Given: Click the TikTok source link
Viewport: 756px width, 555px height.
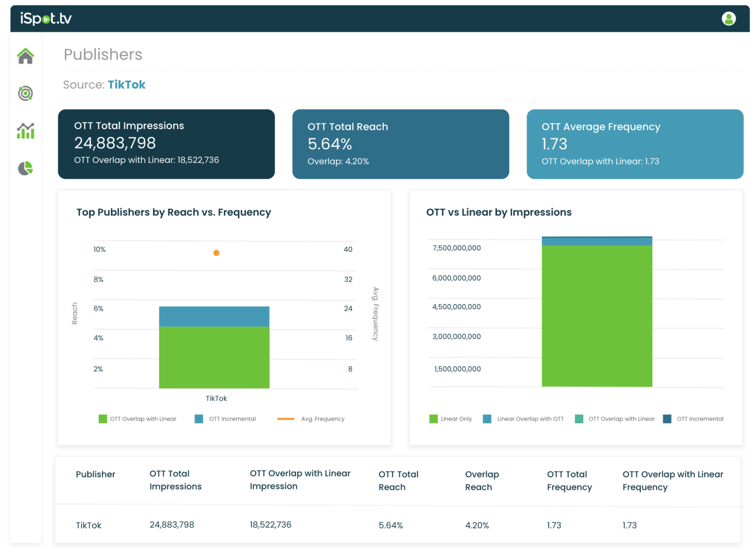Looking at the screenshot, I should [126, 85].
